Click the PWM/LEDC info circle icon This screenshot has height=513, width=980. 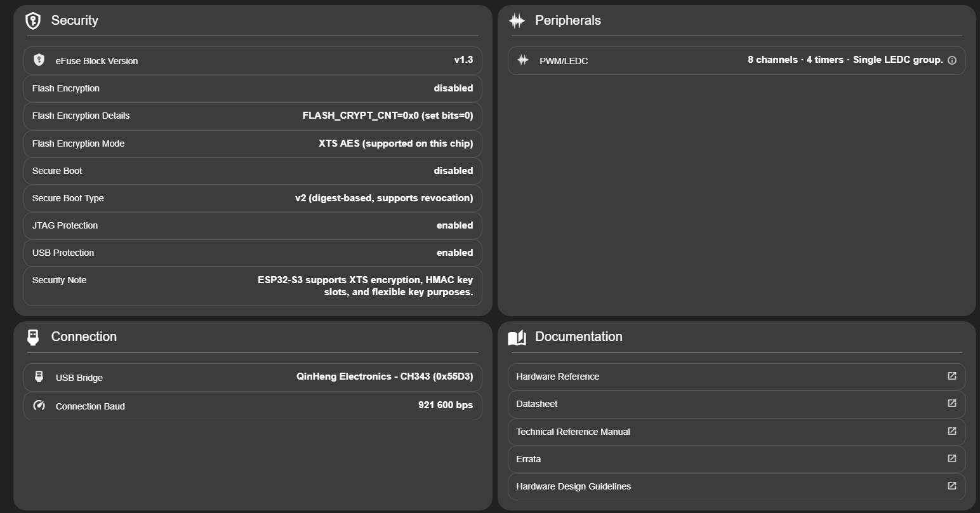(952, 61)
